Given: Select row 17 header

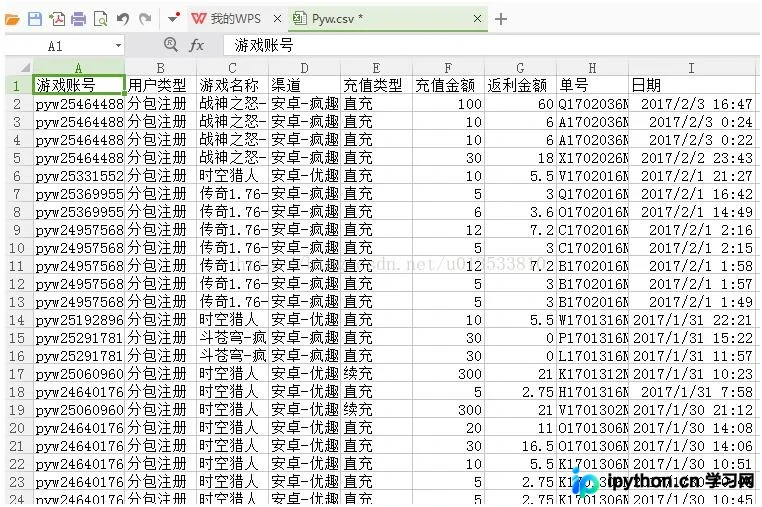Looking at the screenshot, I should (x=17, y=374).
